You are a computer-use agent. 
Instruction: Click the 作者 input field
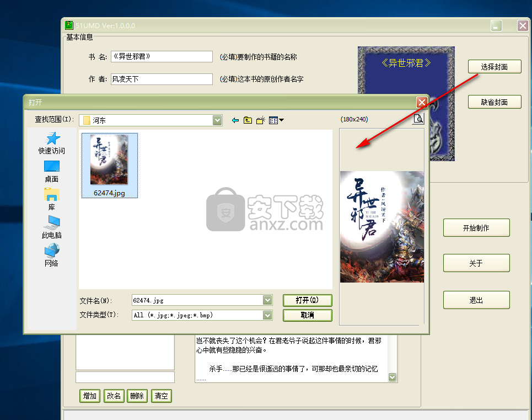click(x=162, y=79)
